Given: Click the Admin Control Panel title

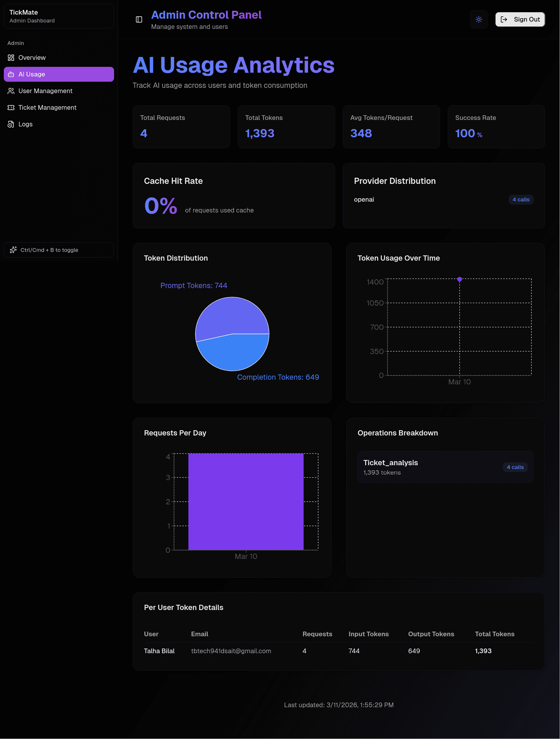Looking at the screenshot, I should pos(206,15).
